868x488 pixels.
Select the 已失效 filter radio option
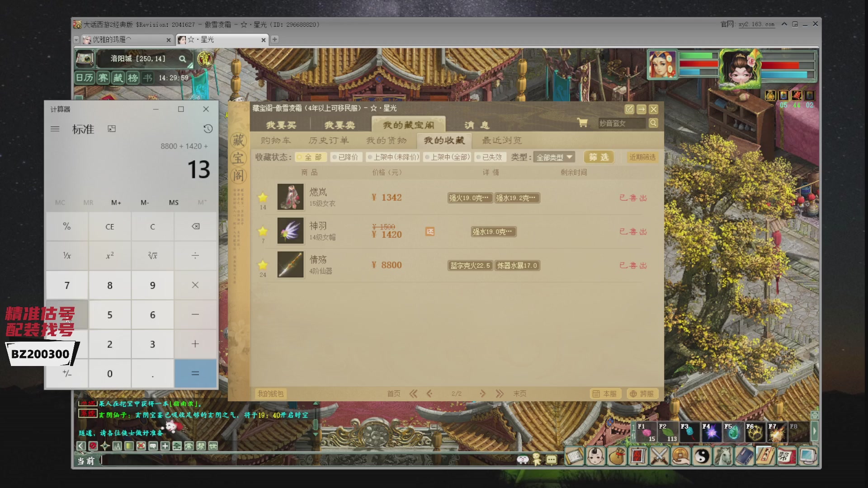click(490, 157)
